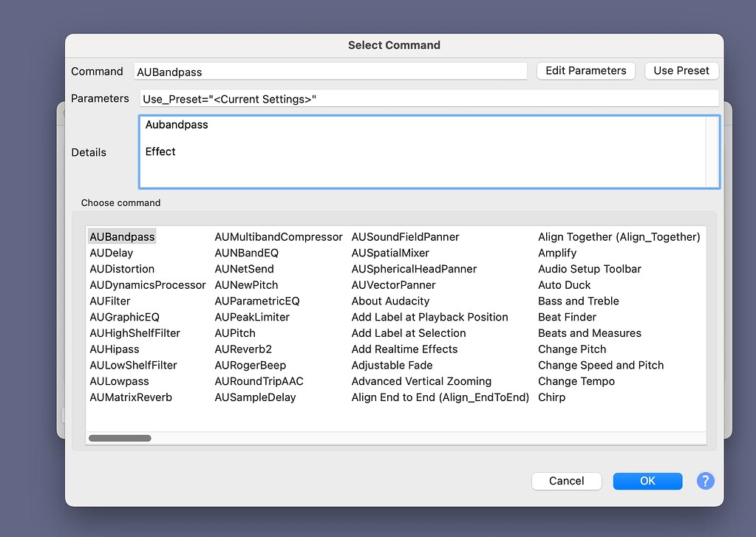Viewport: 756px width, 537px height.
Task: Click the Details text area
Action: (429, 151)
